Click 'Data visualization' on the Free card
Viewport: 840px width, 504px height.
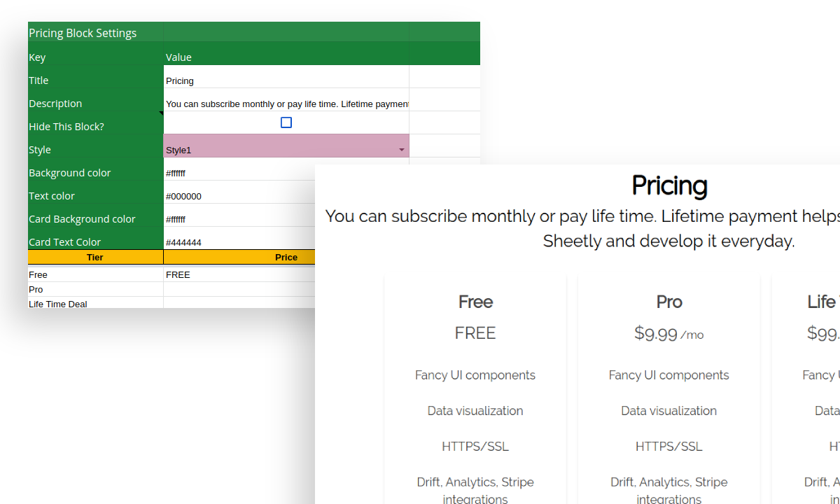[x=475, y=411]
